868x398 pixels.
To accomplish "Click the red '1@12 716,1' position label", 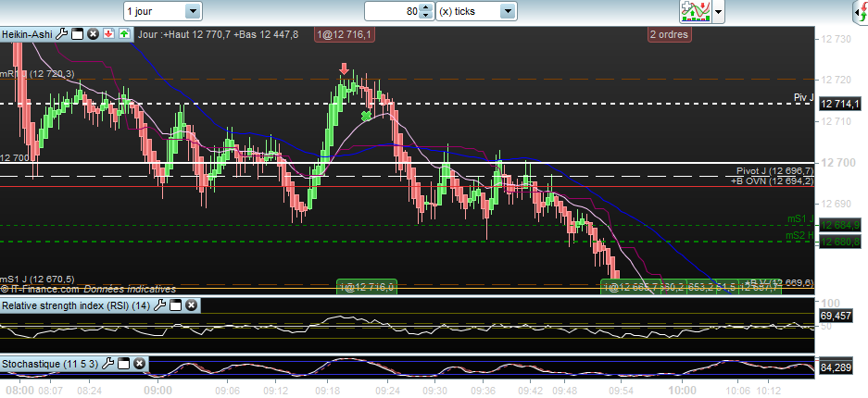I will pos(344,34).
